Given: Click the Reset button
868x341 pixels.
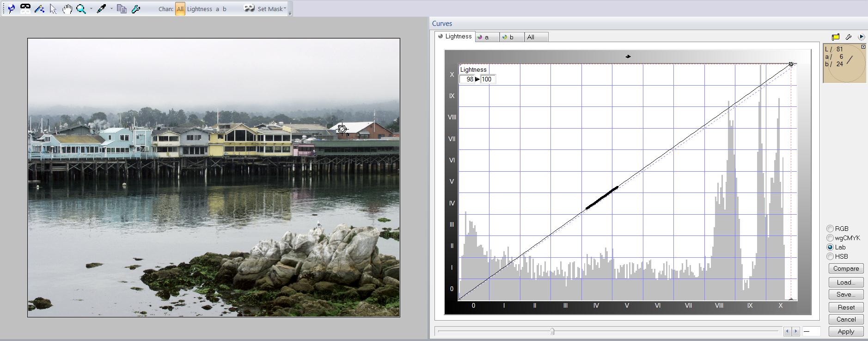Looking at the screenshot, I should point(846,307).
